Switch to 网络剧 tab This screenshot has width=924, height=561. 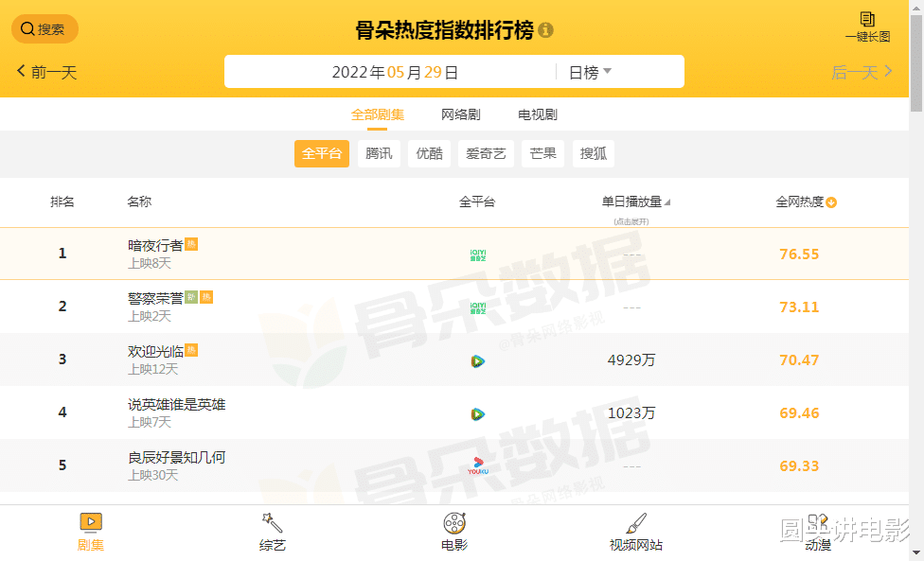click(x=461, y=114)
